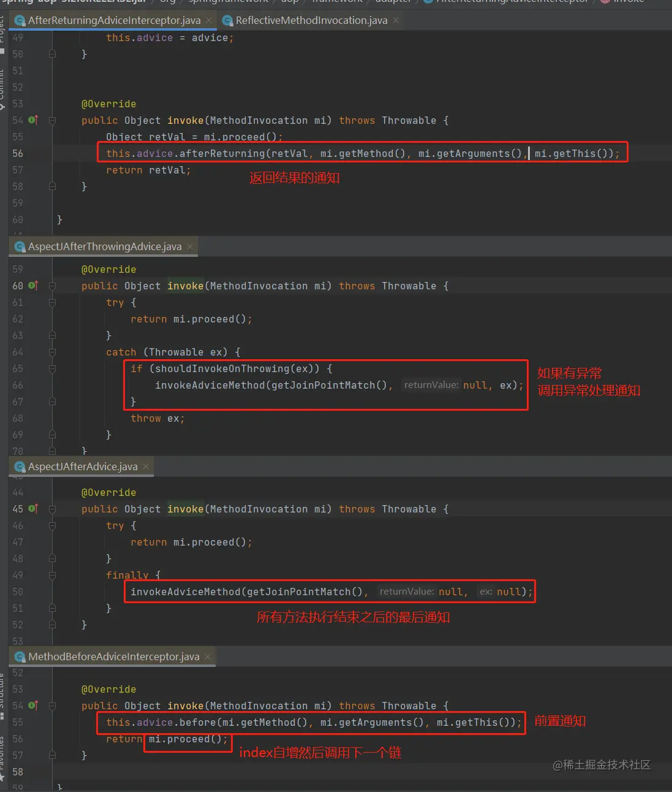Screen dimensions: 672x792
Task: Collapse the invoke method in MethodBeforeAdviceInterceptor.java
Action: pyautogui.click(x=52, y=706)
